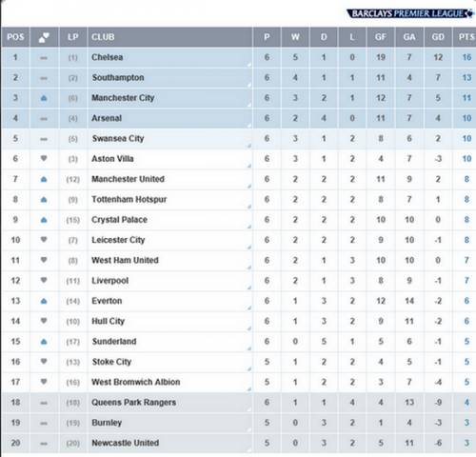Image resolution: width=476 pixels, height=457 pixels.
Task: Click Sunderland's blue up arrow icon
Action: coord(44,342)
